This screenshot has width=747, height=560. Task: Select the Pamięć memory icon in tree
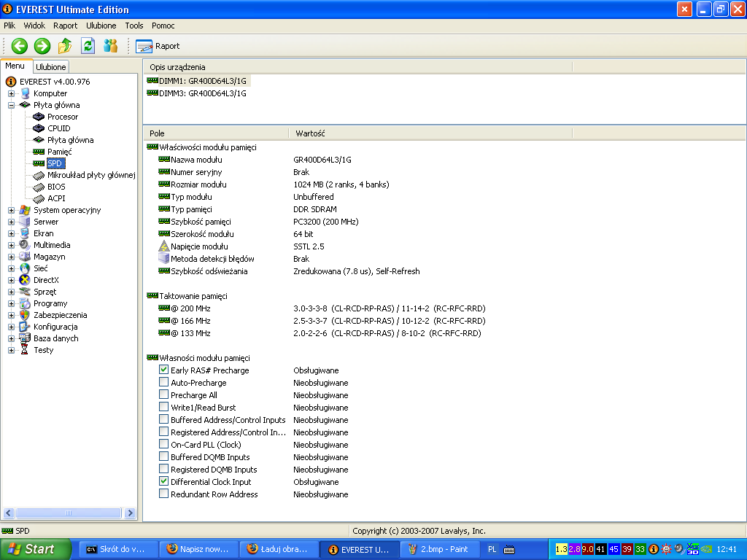click(39, 152)
